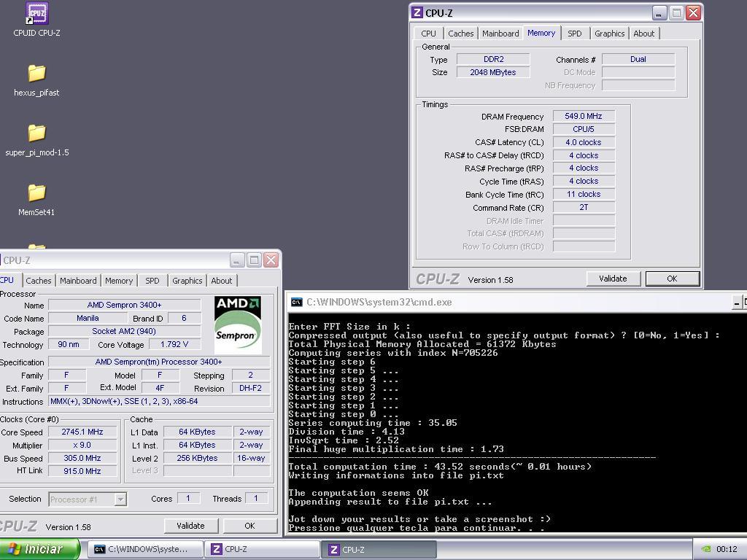
Task: Click the Total computation time line in cmd
Action: [x=440, y=467]
